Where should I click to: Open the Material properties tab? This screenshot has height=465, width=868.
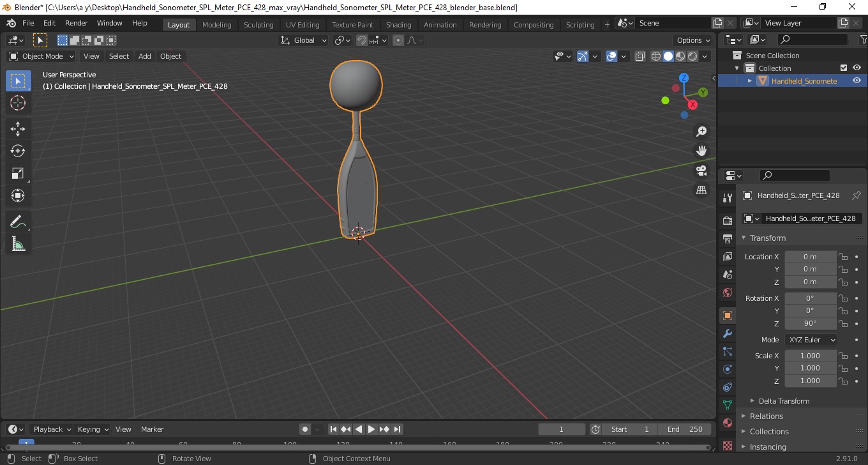(x=728, y=423)
